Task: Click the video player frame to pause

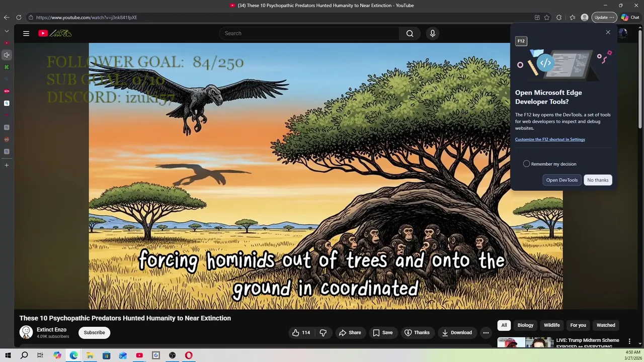Action: (326, 176)
